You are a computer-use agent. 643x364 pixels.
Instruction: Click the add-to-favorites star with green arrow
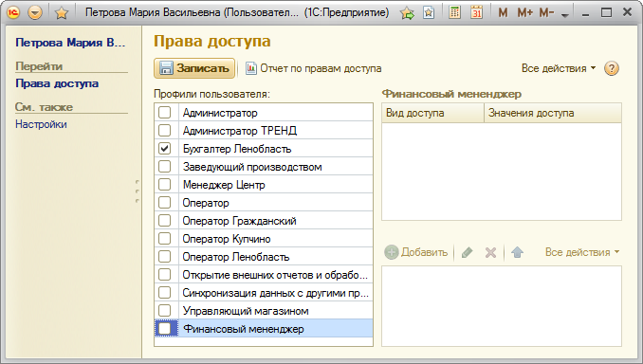407,13
